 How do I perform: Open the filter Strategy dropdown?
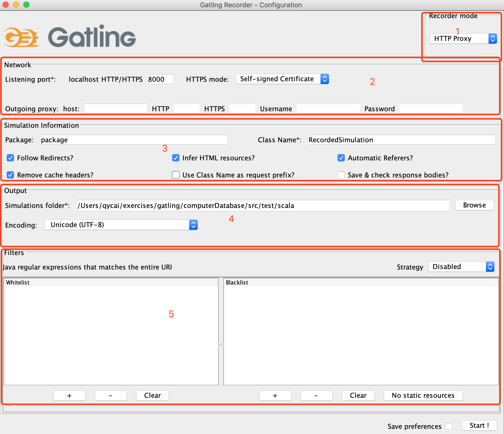pyautogui.click(x=461, y=267)
